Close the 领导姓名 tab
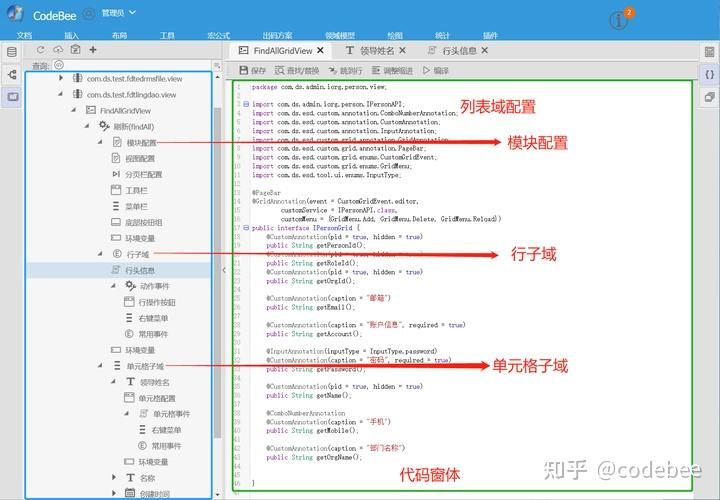Screen dimensions: 720x500 (x=403, y=50)
